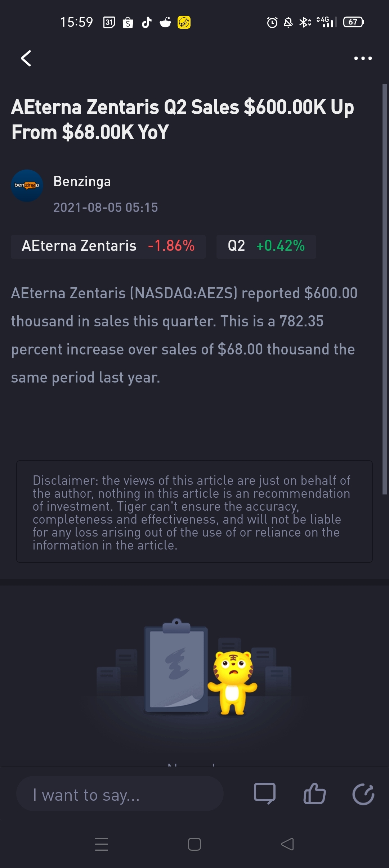389x868 pixels.
Task: Tap the share arrow icon
Action: coord(363,794)
